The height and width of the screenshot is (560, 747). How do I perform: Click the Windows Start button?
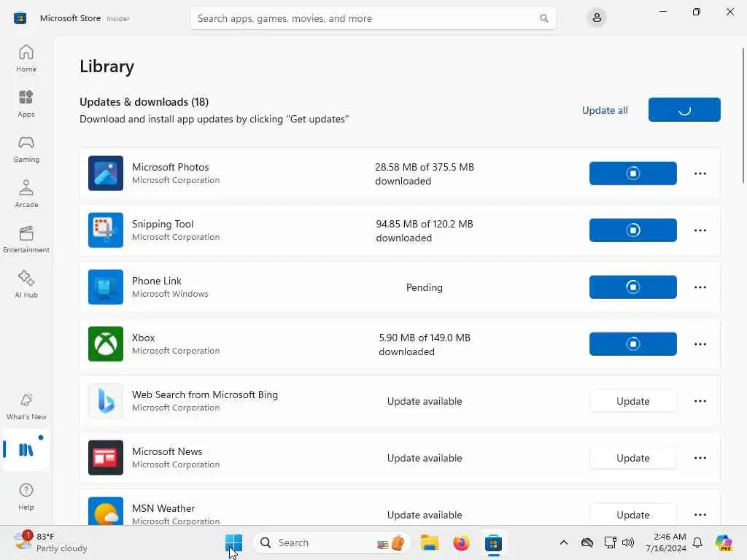click(233, 542)
